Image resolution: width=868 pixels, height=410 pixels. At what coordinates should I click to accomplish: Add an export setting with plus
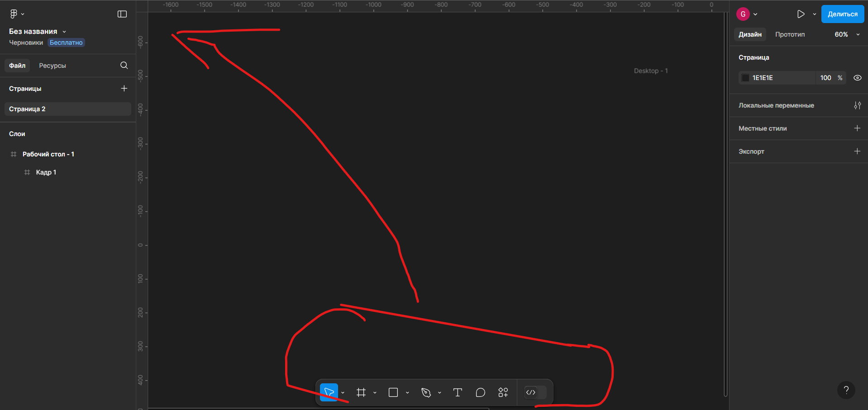click(857, 151)
